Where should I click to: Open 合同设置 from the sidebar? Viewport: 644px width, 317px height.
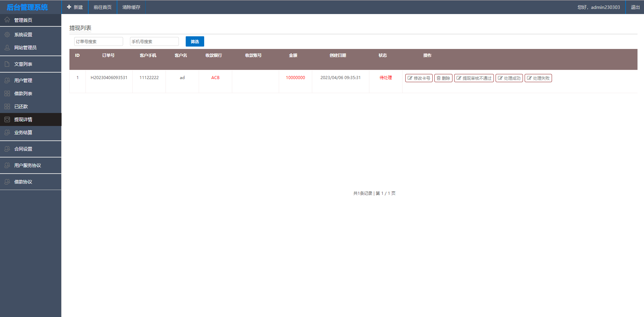tap(23, 149)
